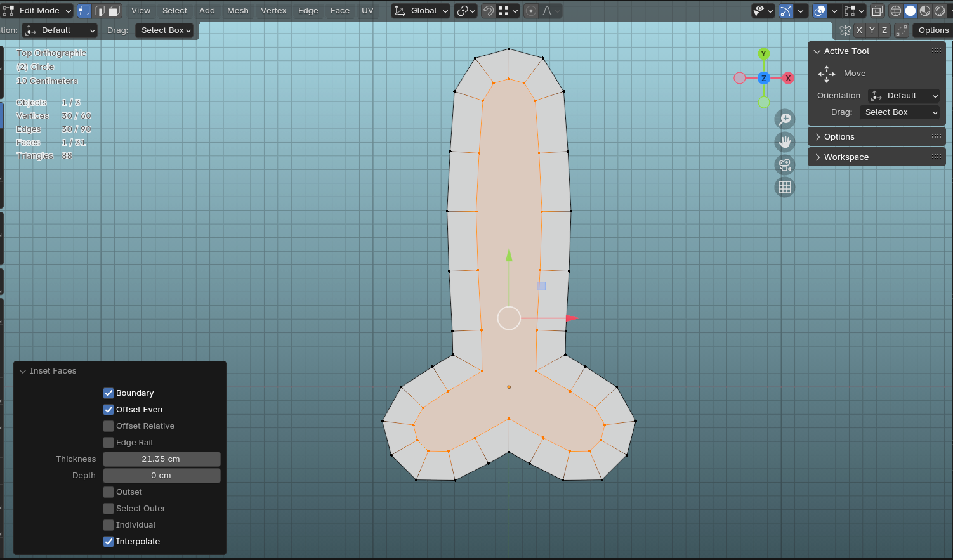Click the Thickness value field
Screen dimensions: 953x560
tap(161, 459)
